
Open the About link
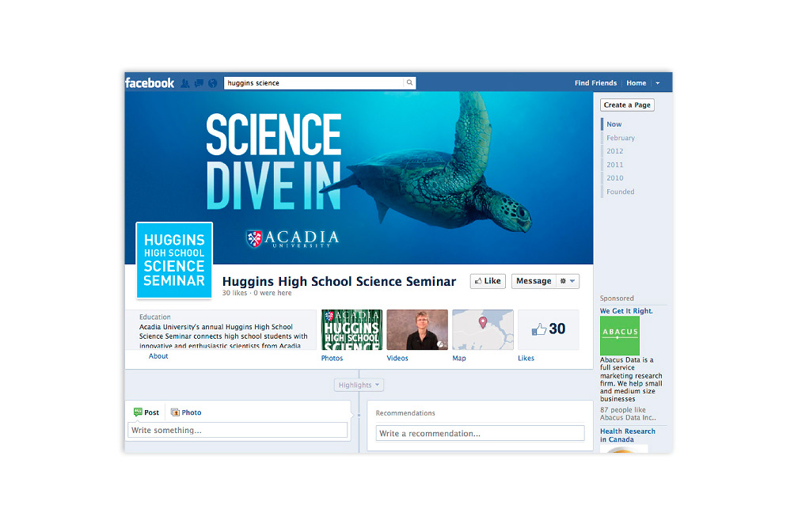158,356
